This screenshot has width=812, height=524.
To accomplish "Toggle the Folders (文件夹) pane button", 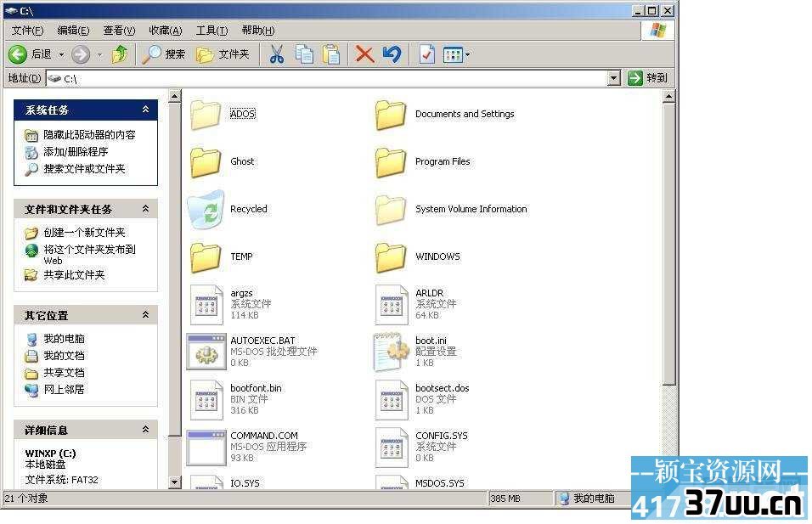I will point(223,54).
